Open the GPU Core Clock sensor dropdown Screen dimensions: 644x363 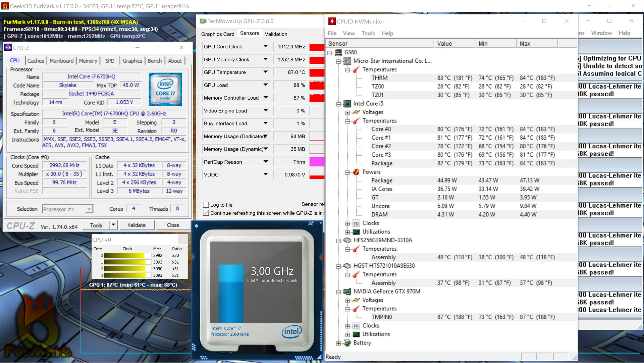(266, 47)
